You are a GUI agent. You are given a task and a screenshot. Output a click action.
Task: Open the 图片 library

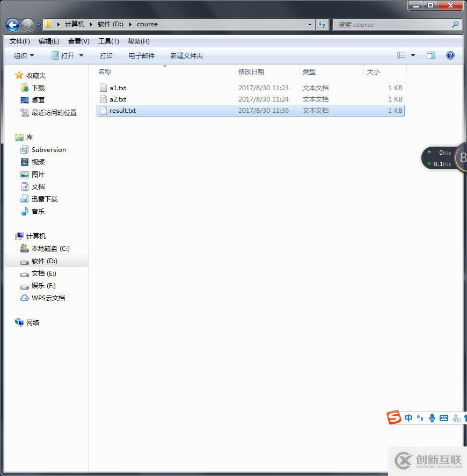tap(38, 175)
